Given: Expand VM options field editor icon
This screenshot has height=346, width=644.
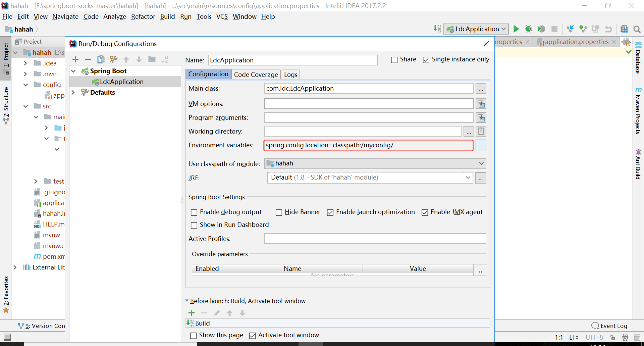Looking at the screenshot, I should (x=481, y=104).
